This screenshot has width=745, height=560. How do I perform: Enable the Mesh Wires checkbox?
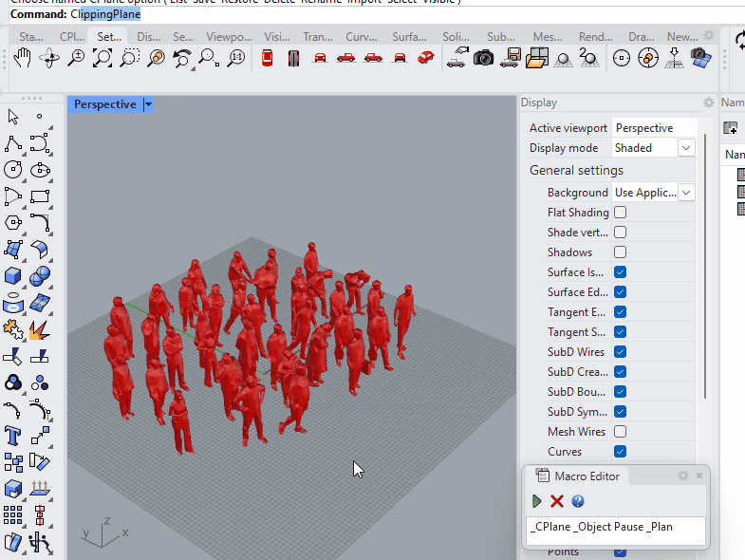click(620, 432)
